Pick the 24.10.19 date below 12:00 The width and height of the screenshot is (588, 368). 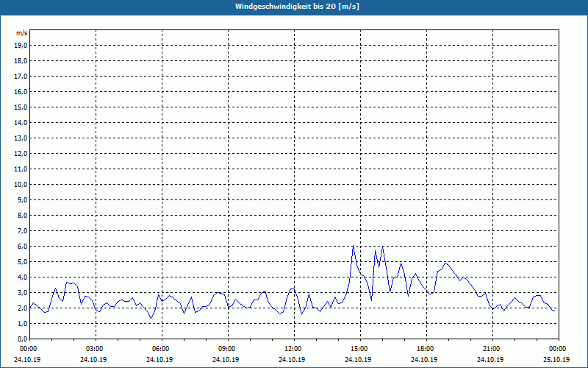(292, 359)
